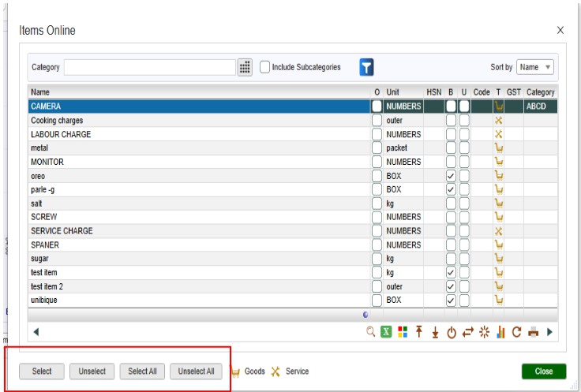Click into the Category input field

click(x=149, y=68)
